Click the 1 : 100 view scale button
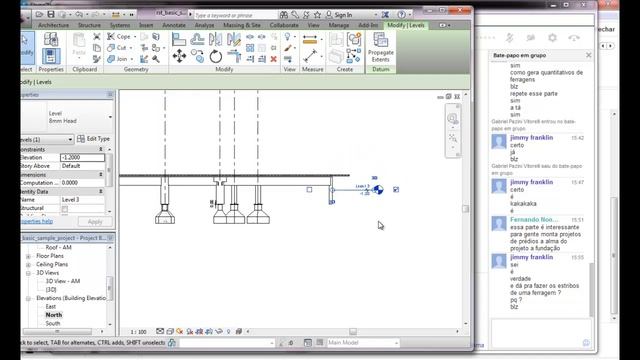 tap(138, 332)
